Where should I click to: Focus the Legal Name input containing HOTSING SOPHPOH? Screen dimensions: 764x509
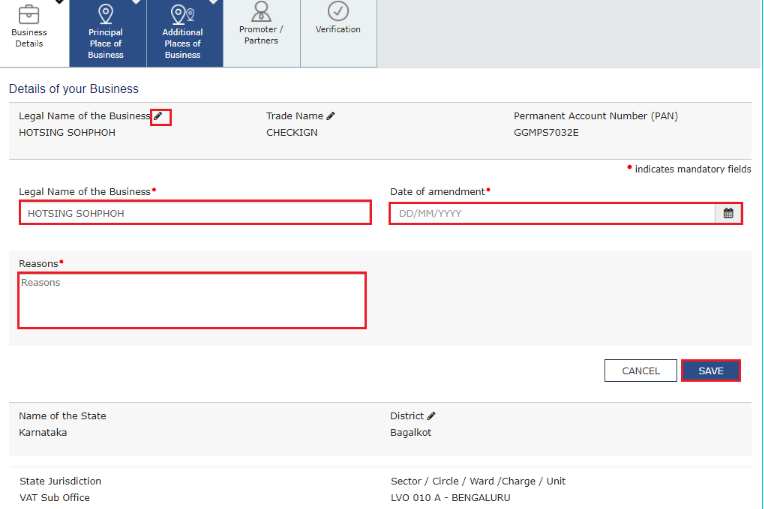tap(195, 213)
